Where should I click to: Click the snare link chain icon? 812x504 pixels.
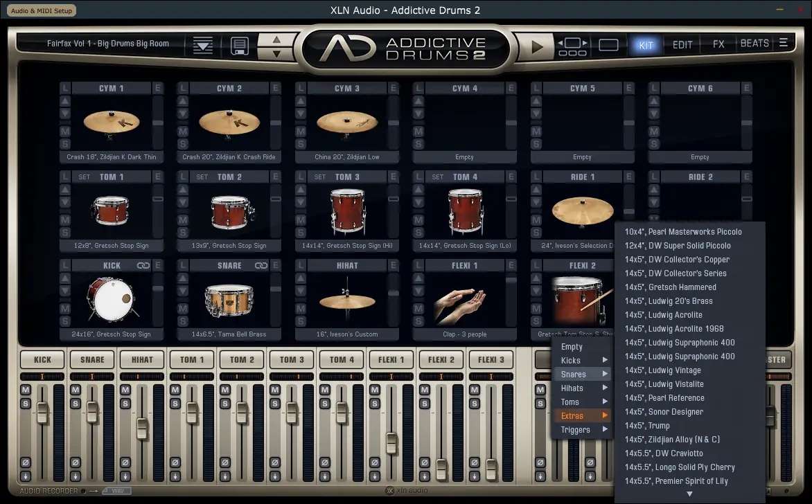261,265
